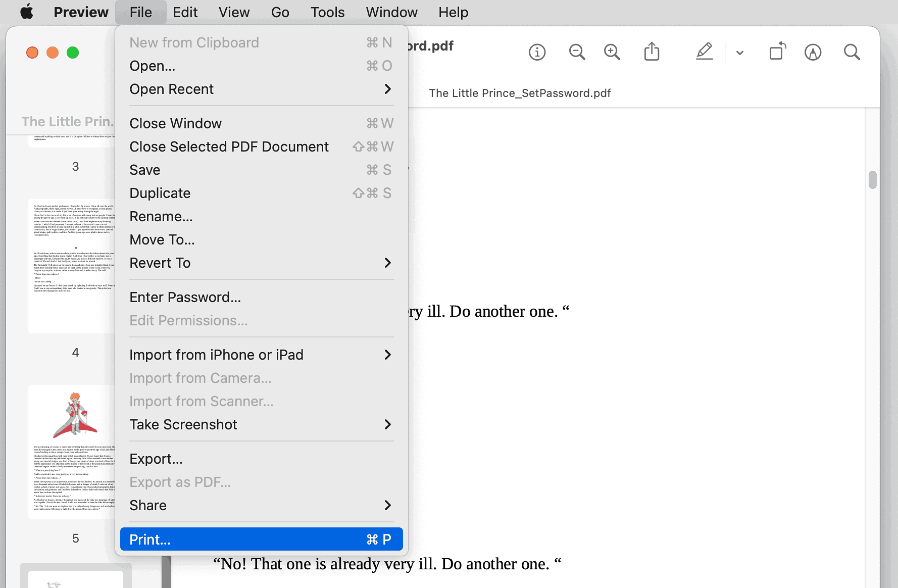Open the Window menu
The height and width of the screenshot is (588, 898).
[391, 12]
